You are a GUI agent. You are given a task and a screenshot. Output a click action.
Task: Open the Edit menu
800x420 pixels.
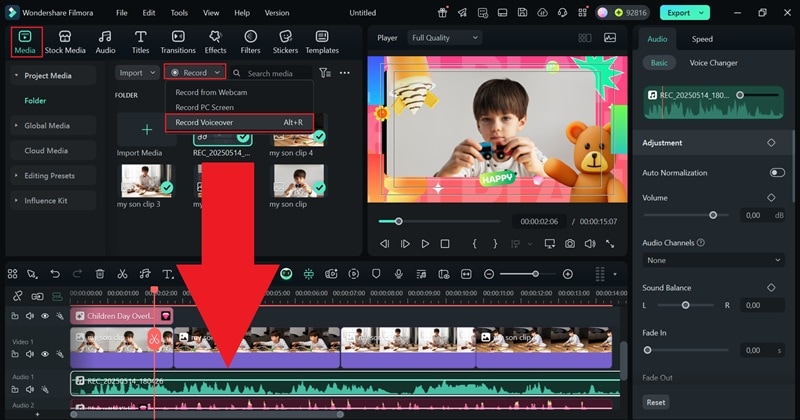[x=148, y=13]
